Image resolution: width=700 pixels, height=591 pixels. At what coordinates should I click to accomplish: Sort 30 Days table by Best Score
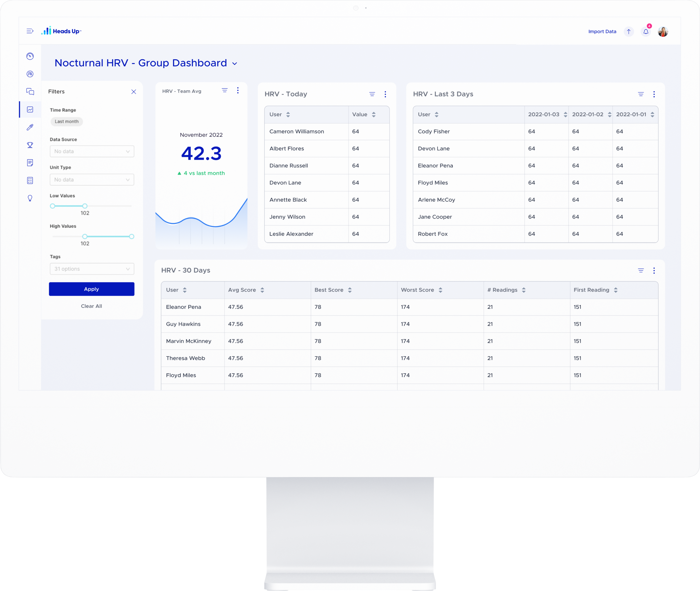[350, 290]
